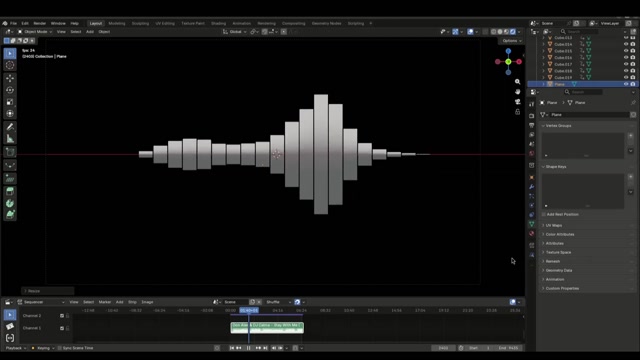Jump to the timeline start

(231, 348)
